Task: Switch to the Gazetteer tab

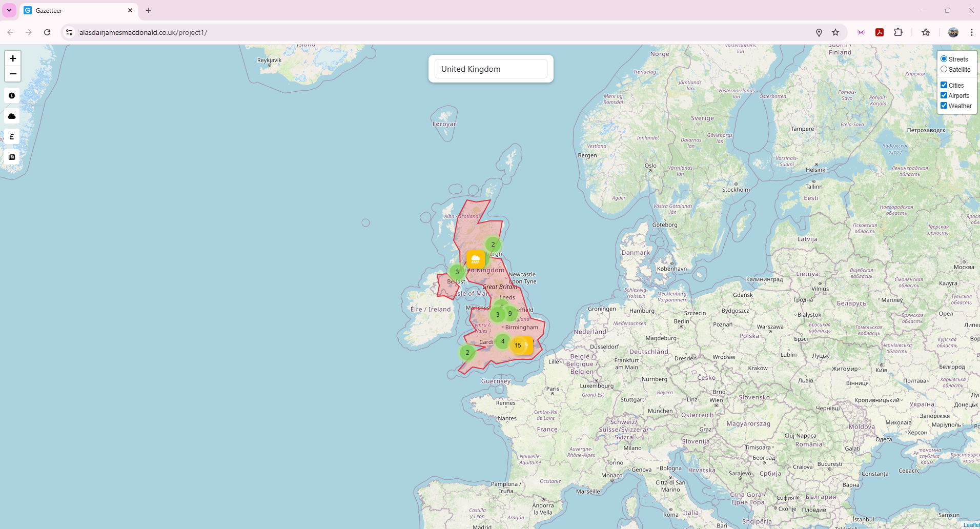Action: click(x=78, y=10)
